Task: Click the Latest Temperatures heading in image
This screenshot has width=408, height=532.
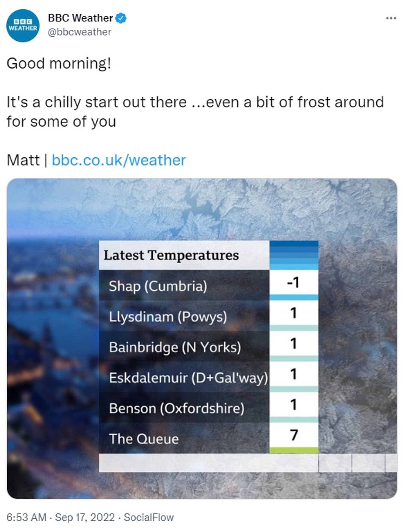Action: (171, 255)
